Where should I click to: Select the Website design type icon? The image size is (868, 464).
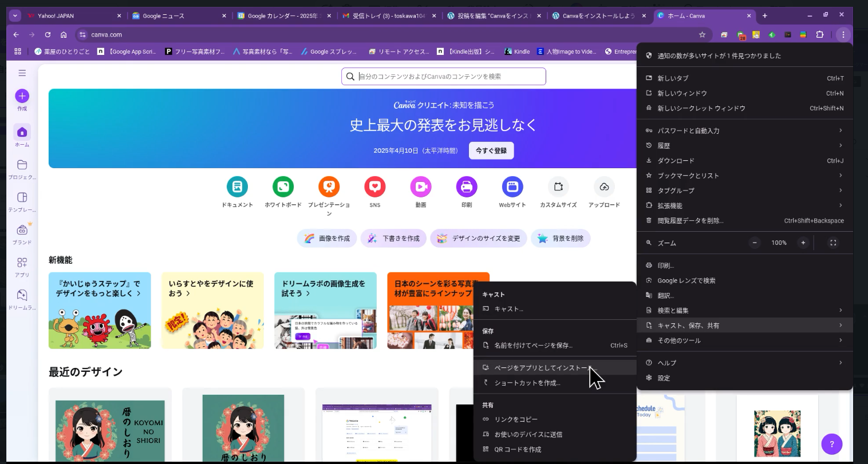tap(512, 187)
